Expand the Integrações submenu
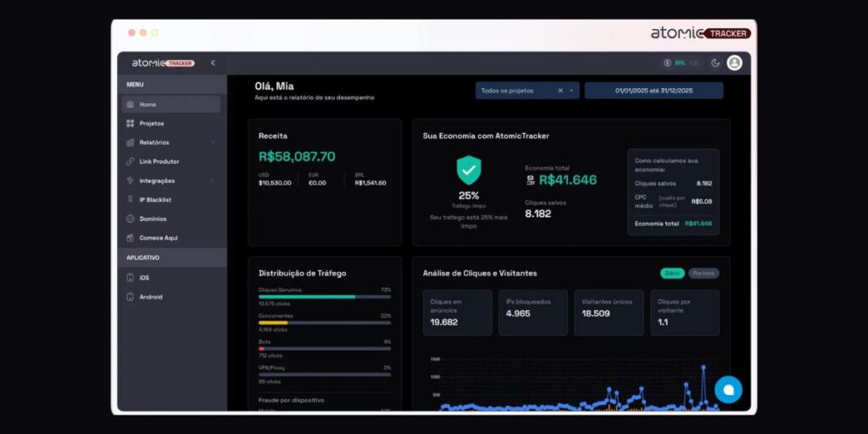 pyautogui.click(x=212, y=181)
